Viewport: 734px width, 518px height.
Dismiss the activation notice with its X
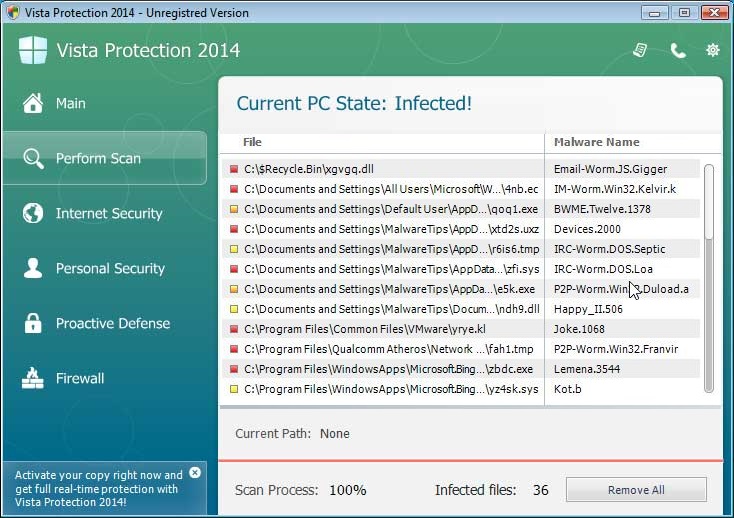coord(195,472)
